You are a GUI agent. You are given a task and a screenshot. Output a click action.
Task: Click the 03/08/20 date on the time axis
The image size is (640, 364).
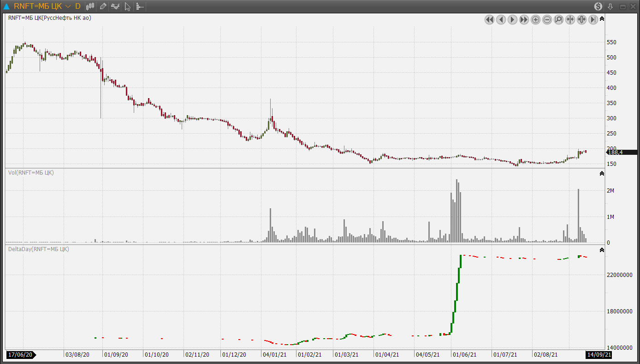(77, 355)
